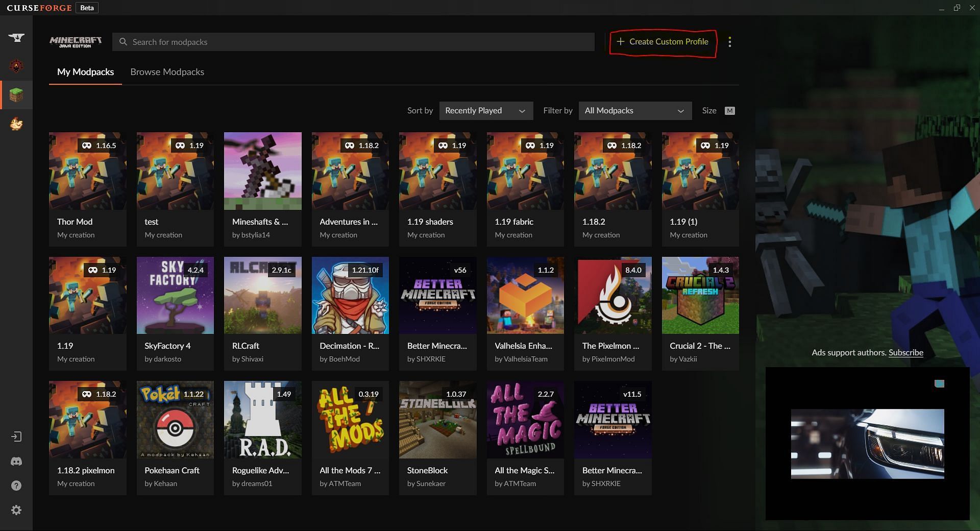Focus the Search for modpacks field
The height and width of the screenshot is (531, 980).
point(353,42)
